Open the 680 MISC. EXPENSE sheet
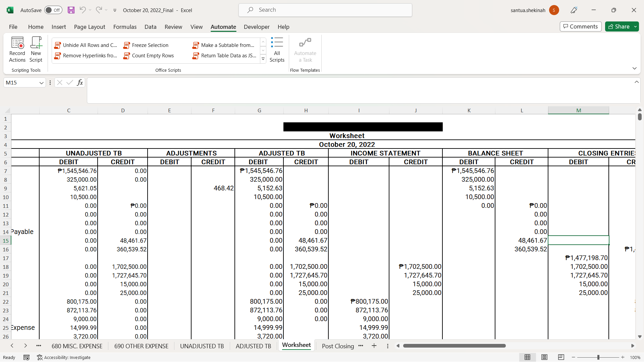This screenshot has height=362, width=644. tap(77, 346)
